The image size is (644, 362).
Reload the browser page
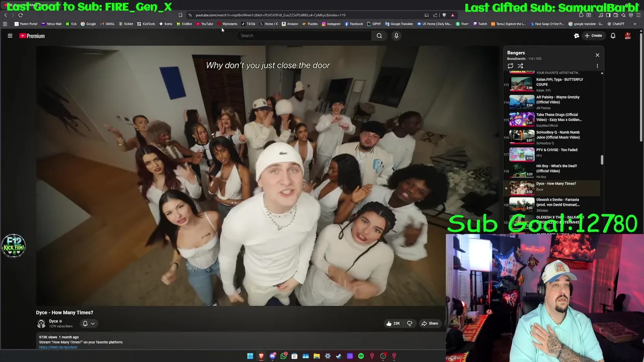coord(21,15)
